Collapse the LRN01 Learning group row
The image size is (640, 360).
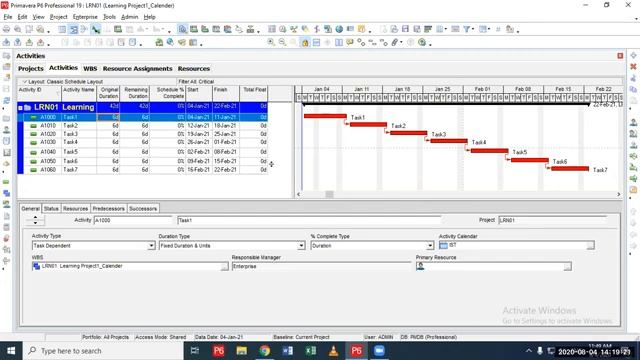point(20,108)
